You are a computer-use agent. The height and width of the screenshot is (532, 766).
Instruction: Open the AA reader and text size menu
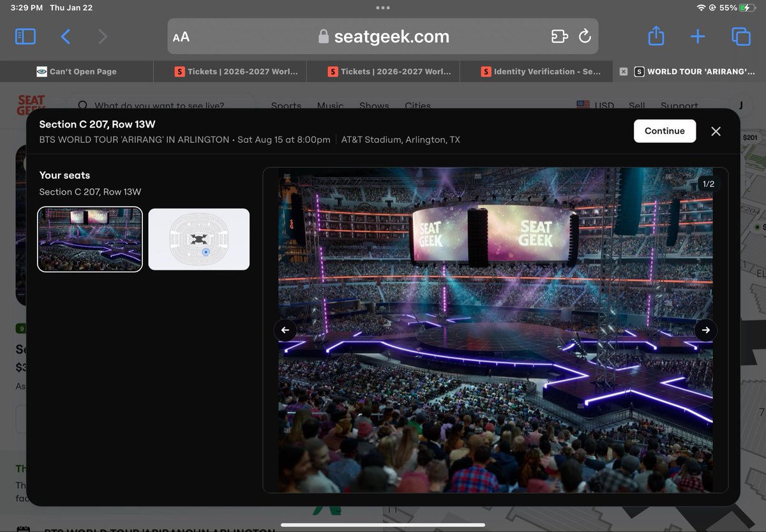point(181,36)
